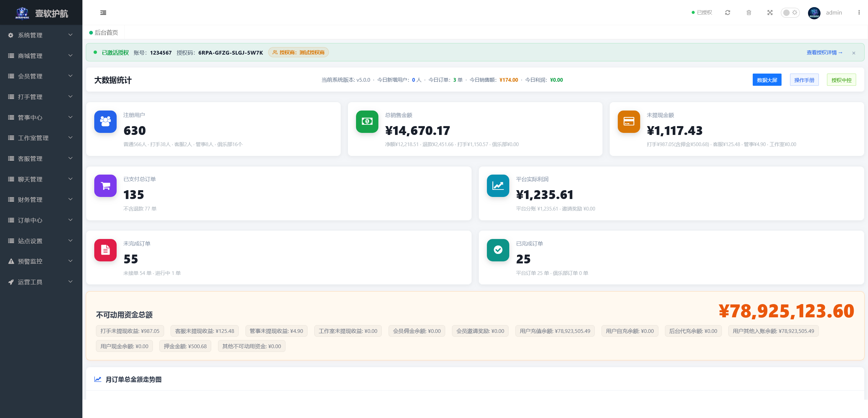This screenshot has height=418, width=868.
Task: Click the list icon beside 聊天管理
Action: coord(11,179)
